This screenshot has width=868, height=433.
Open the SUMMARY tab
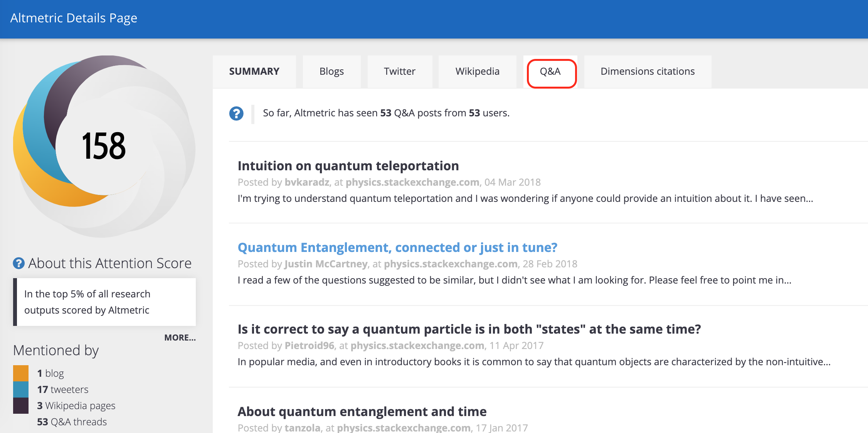coord(254,72)
